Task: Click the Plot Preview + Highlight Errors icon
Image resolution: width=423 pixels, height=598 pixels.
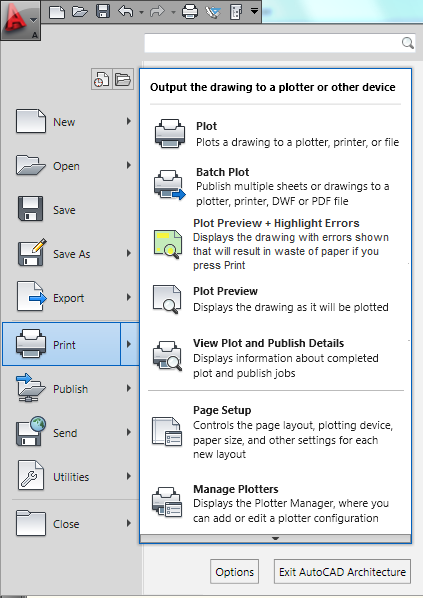Action: point(167,244)
